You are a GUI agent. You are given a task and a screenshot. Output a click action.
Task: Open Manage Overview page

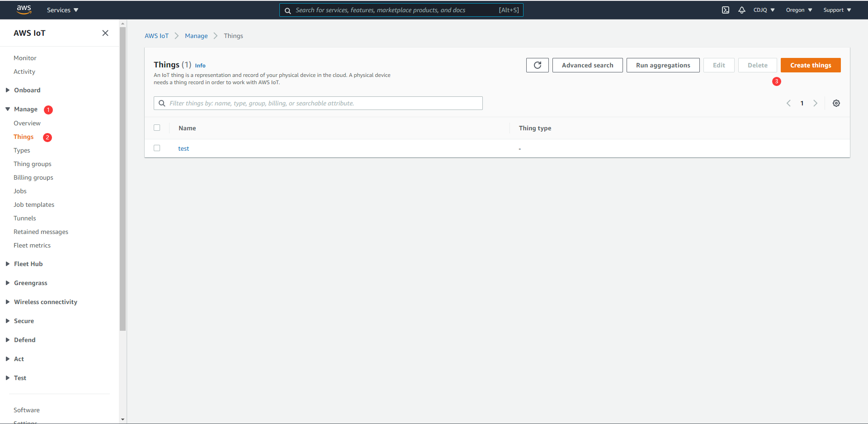click(x=27, y=123)
